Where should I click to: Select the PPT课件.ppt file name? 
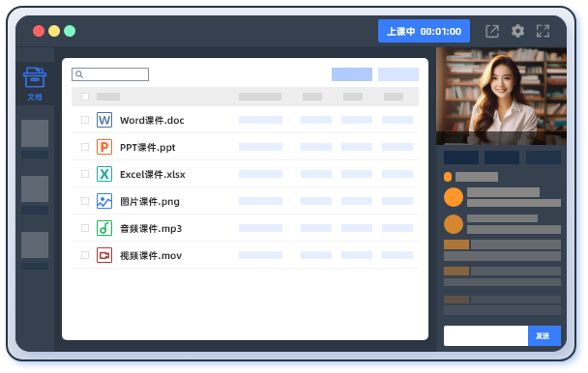point(147,147)
